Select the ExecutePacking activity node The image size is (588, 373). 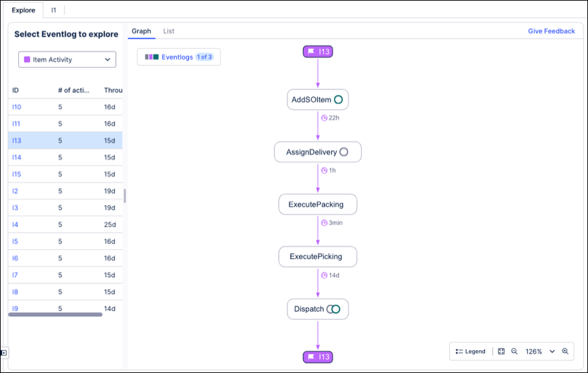point(317,204)
